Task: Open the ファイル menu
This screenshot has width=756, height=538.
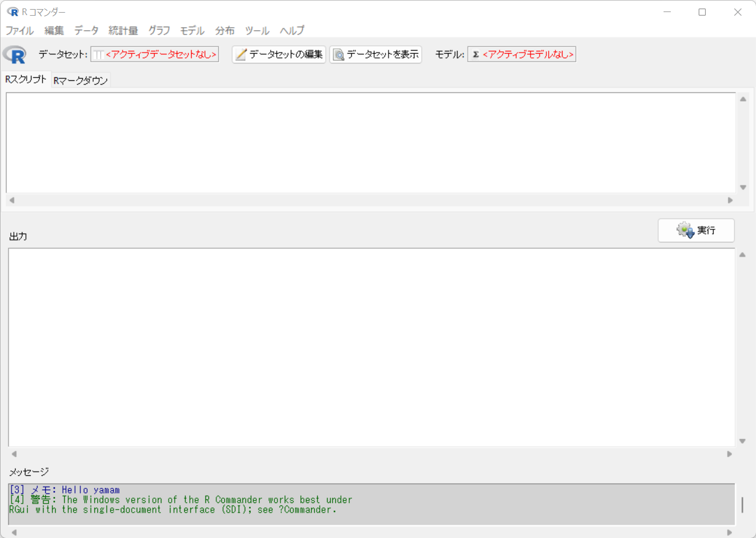Action: point(19,30)
